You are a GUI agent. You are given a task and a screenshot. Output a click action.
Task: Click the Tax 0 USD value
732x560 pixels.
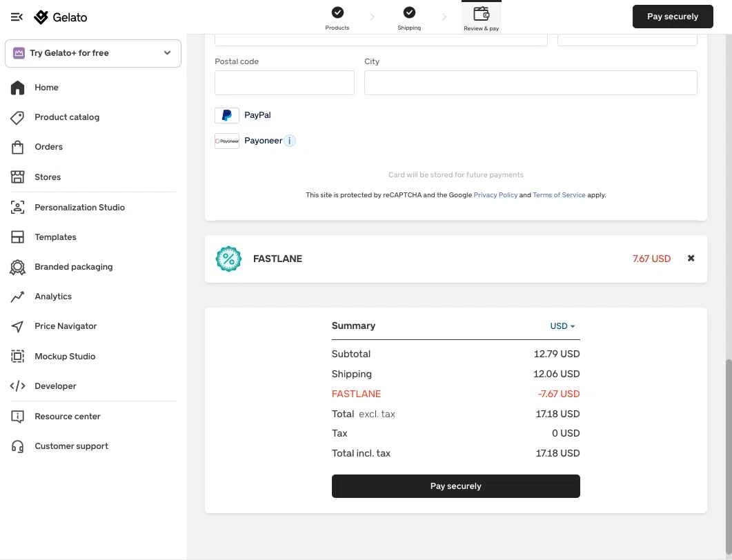click(x=566, y=433)
